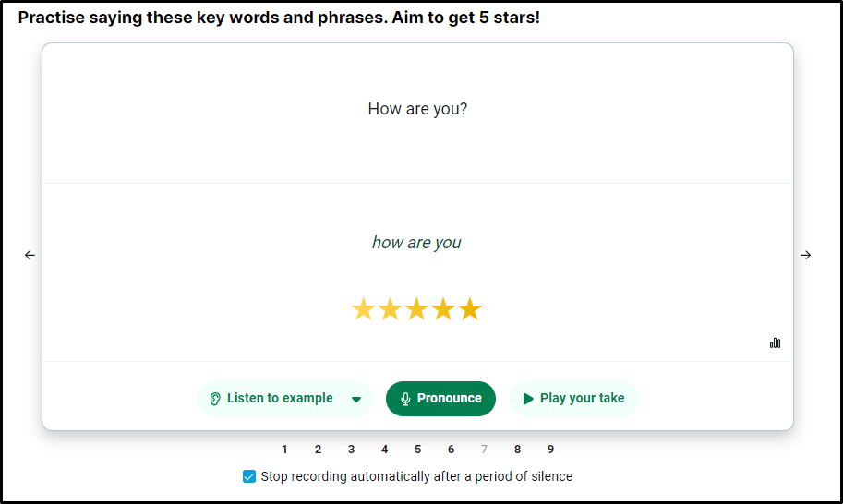The height and width of the screenshot is (504, 843).
Task: Click the ear icon on Listen button
Action: 215,399
